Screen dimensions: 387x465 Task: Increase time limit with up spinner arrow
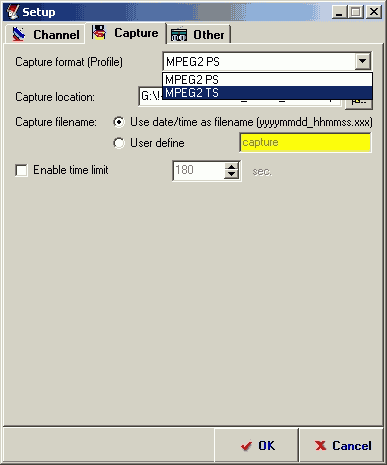231,166
